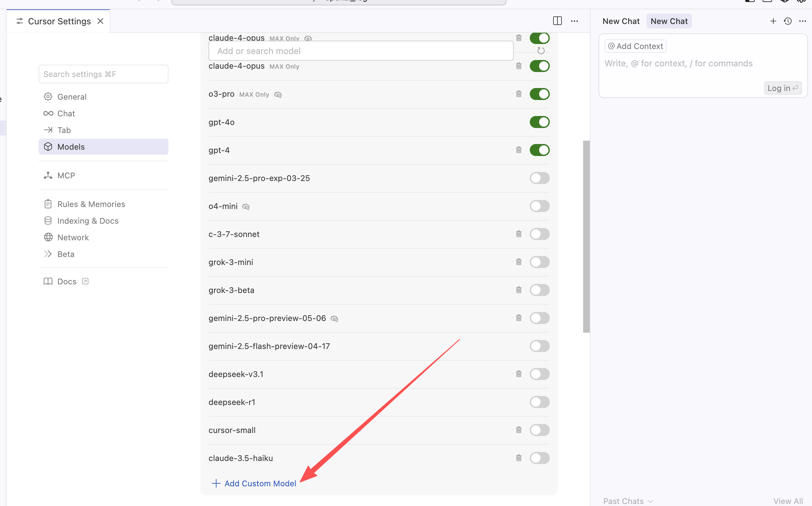Click trash icon next to grok-3-mini
The image size is (812, 506).
(x=519, y=262)
